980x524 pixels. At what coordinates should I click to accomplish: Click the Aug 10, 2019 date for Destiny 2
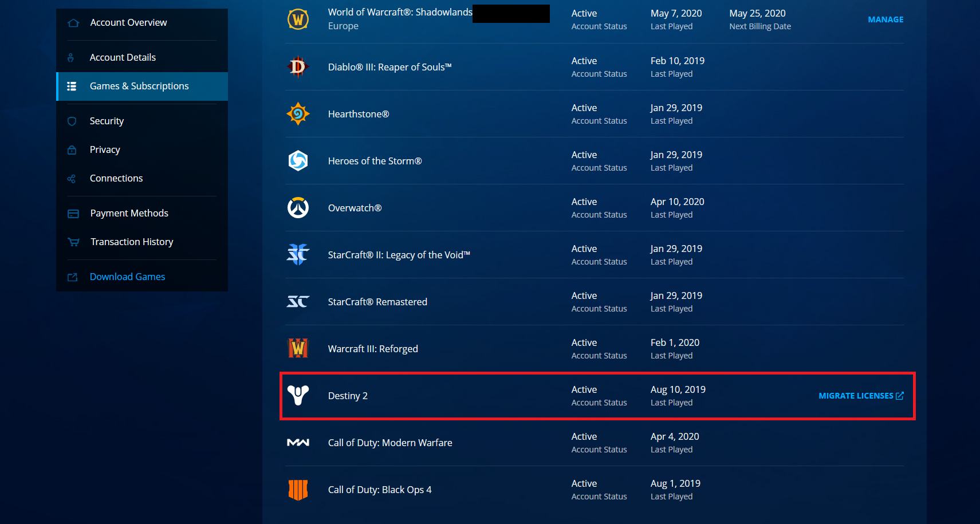[x=678, y=389]
